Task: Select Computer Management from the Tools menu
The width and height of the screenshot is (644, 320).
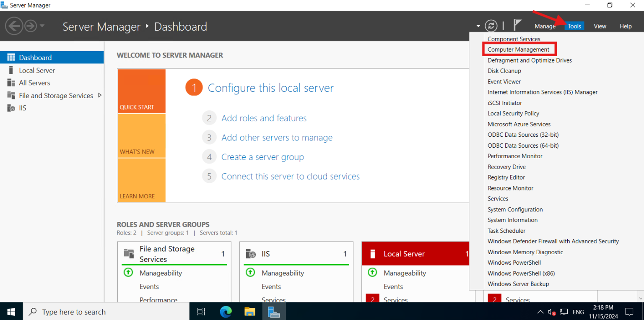Action: 519,49
